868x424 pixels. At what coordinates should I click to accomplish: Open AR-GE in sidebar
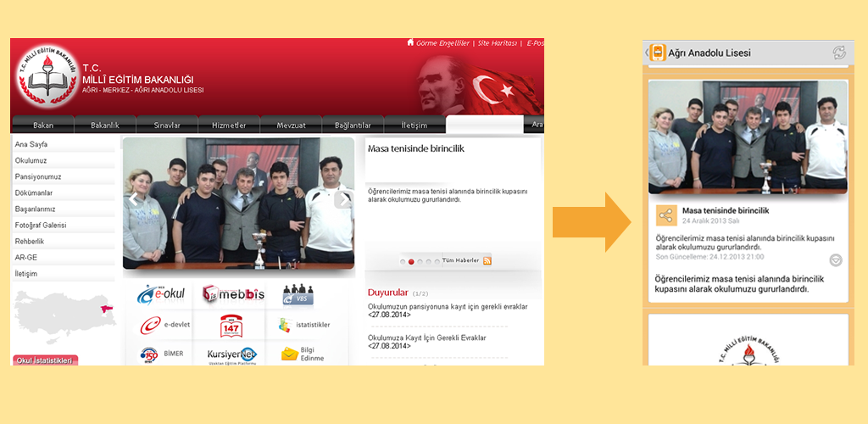63,258
